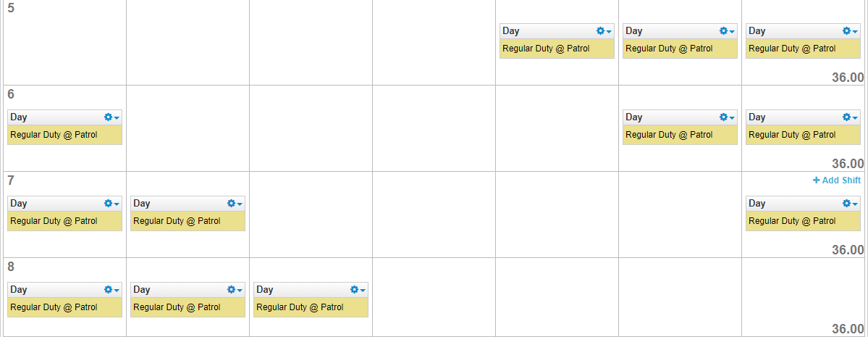This screenshot has width=868, height=337.
Task: Click gear icon on row 6's last Day shift
Action: [846, 117]
